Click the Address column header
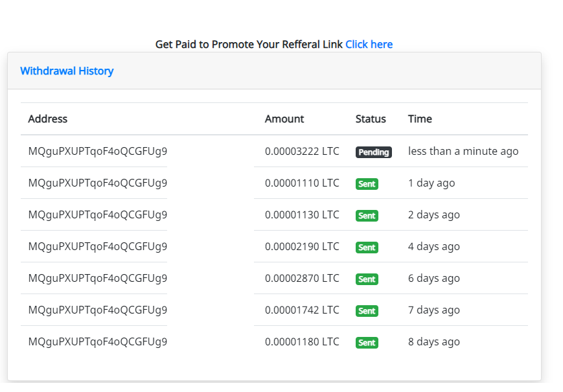 tap(48, 119)
